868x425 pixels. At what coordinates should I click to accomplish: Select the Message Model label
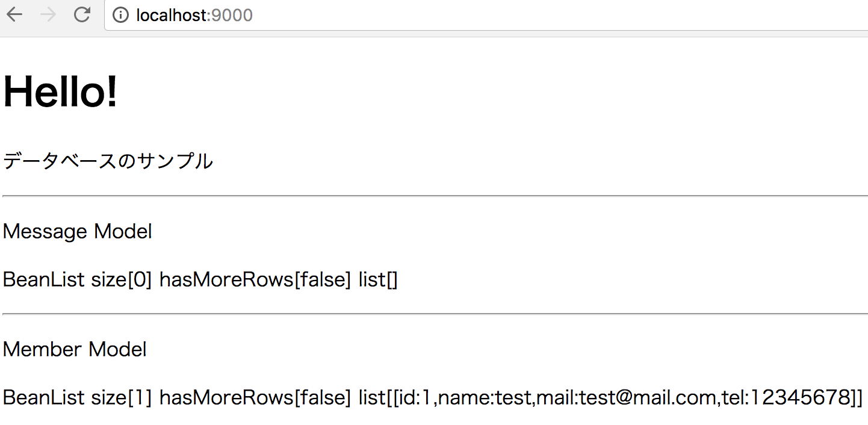point(78,231)
